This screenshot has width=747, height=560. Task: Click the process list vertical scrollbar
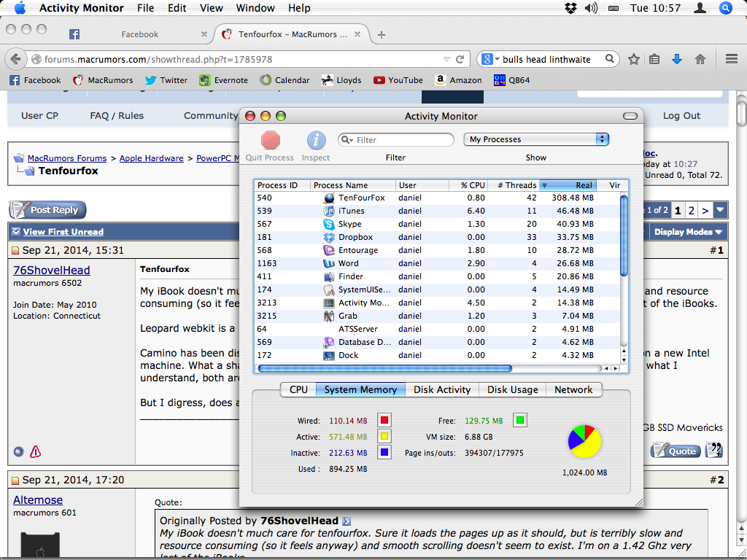tap(624, 235)
